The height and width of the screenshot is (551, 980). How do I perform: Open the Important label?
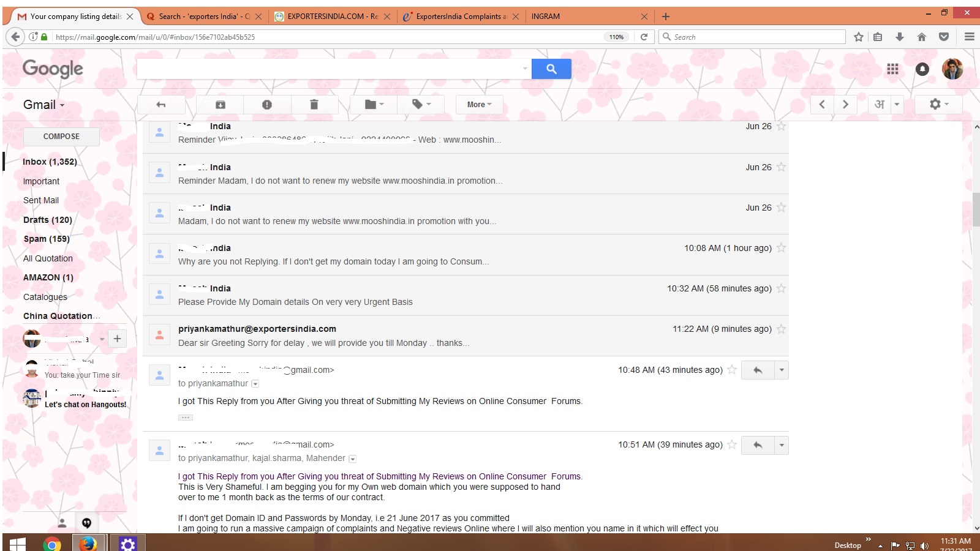41,181
